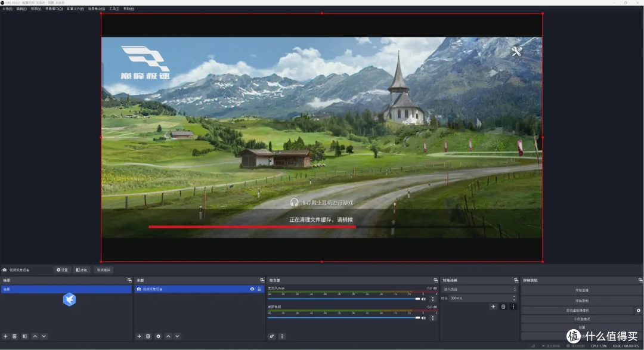Pop out the Scenes dock panel
The width and height of the screenshot is (644, 350).
(129, 281)
